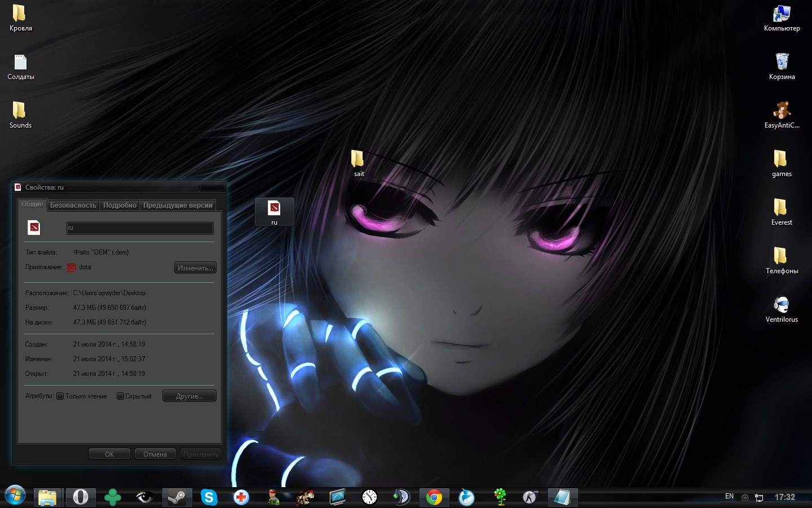Click the 17:32 system clock
Image resolution: width=812 pixels, height=508 pixels.
point(785,497)
